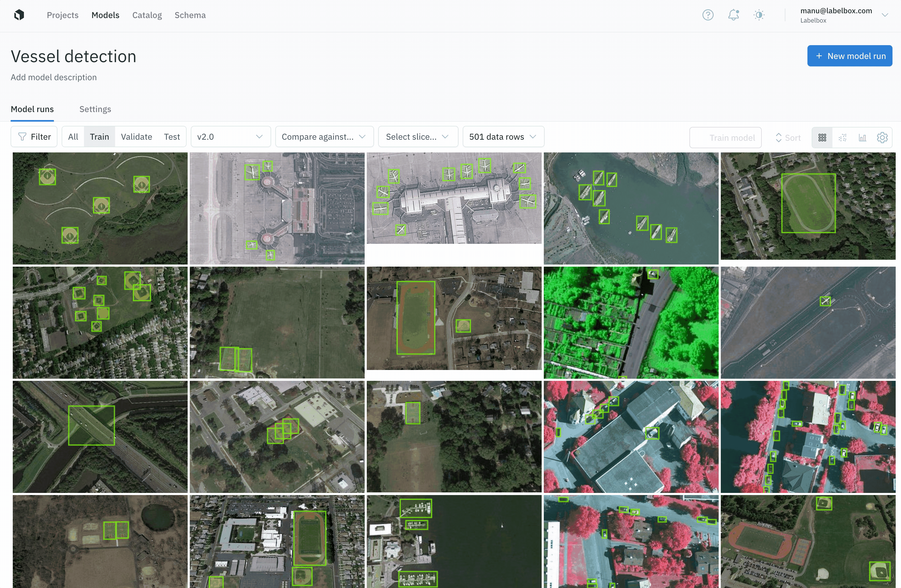Select the Validate data split toggle
The width and height of the screenshot is (901, 588).
coord(136,137)
